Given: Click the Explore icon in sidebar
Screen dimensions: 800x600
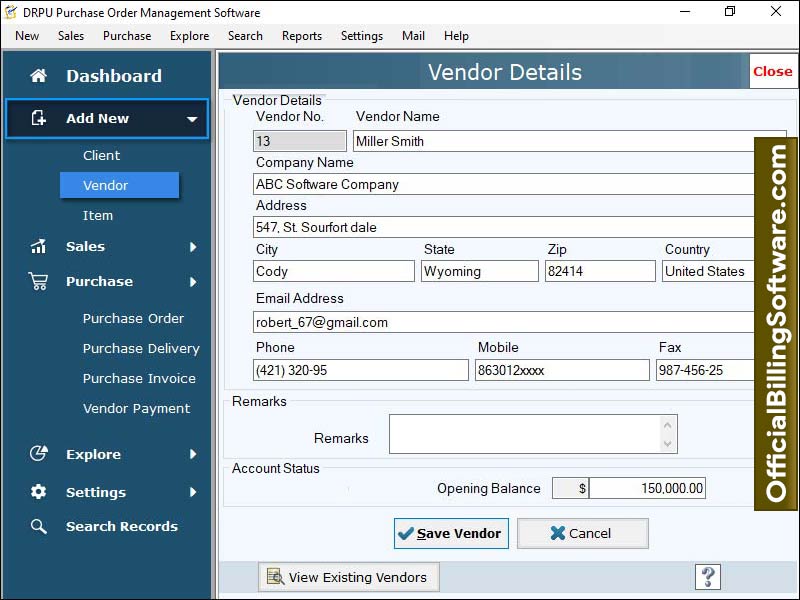Looking at the screenshot, I should tap(39, 454).
